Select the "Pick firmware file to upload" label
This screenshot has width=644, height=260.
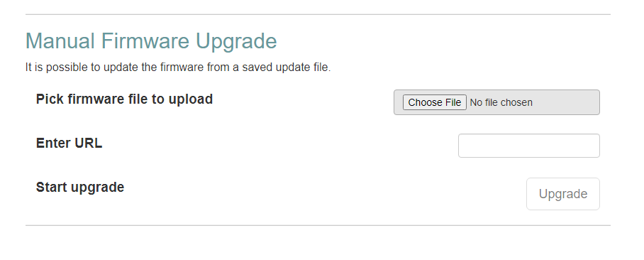(x=124, y=99)
